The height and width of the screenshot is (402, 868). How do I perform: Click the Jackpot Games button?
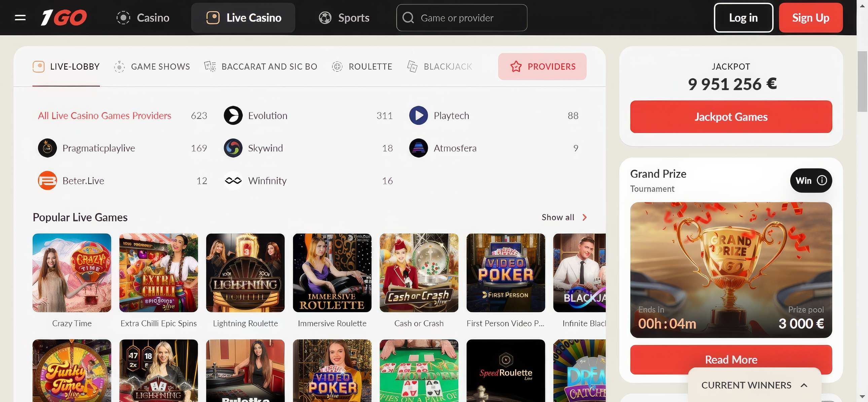(730, 117)
